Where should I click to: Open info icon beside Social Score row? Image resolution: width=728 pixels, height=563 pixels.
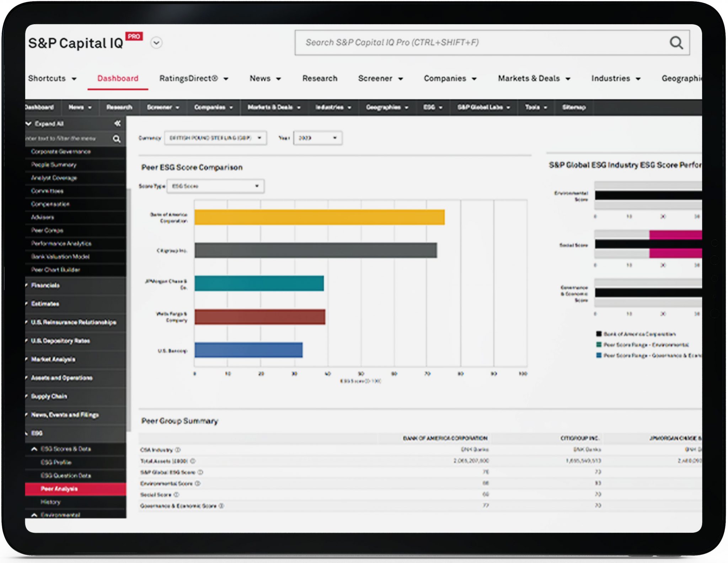[x=176, y=494]
